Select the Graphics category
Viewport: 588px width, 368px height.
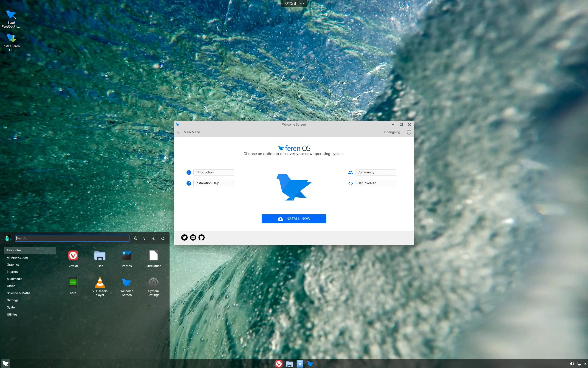pos(30,264)
